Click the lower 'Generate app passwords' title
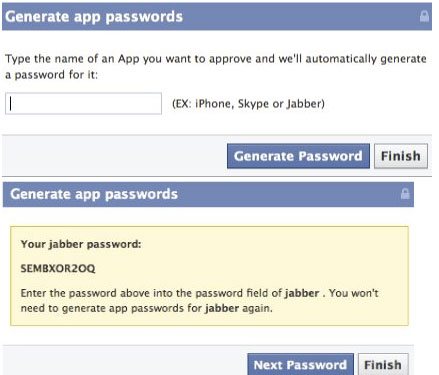439x375 pixels. (94, 194)
